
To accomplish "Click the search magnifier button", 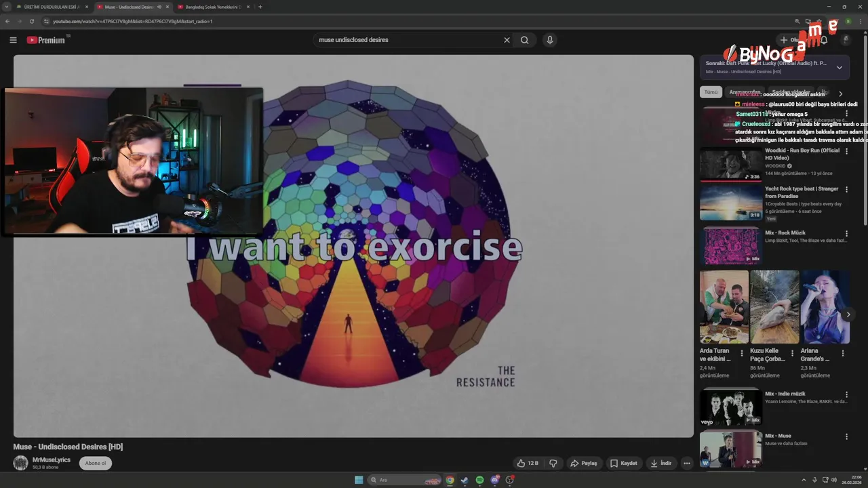I will pos(525,40).
